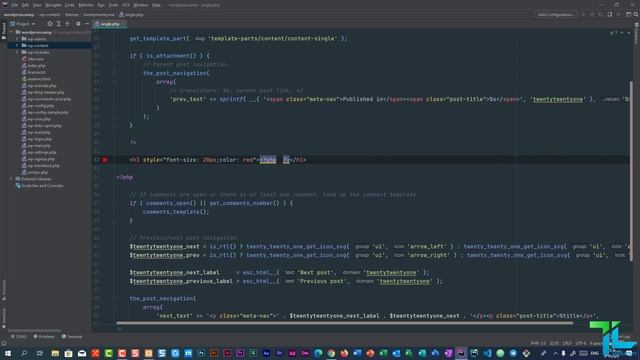This screenshot has height=360, width=640.
Task: Open Windows Start menu
Action: tap(8, 353)
